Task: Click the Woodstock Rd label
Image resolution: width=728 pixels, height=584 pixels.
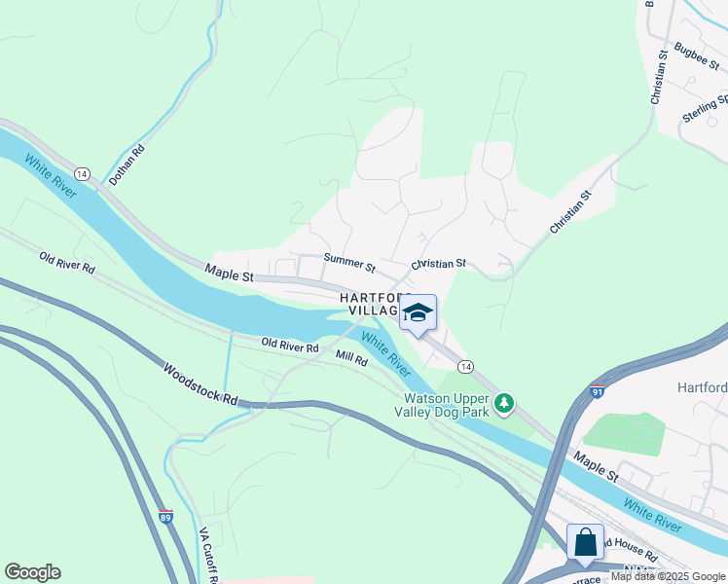Action: (200, 384)
